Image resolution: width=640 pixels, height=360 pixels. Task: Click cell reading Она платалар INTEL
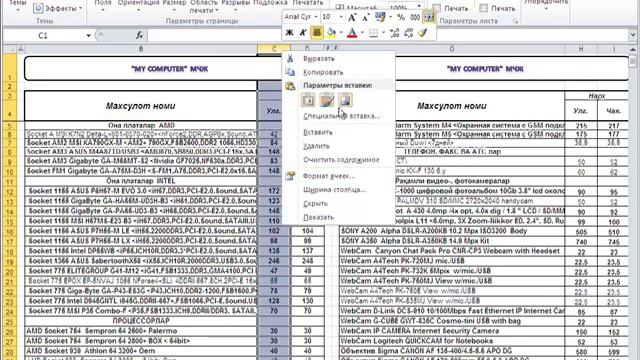(140, 181)
